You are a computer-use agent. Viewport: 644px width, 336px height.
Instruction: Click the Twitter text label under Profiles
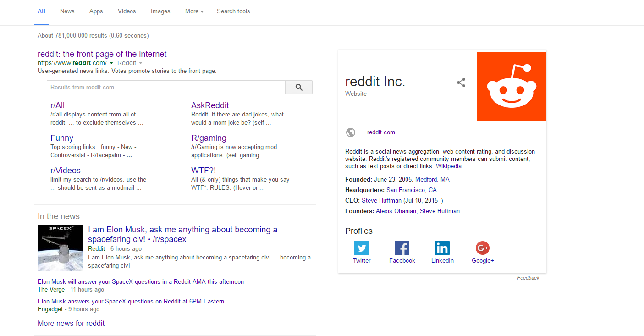click(362, 260)
